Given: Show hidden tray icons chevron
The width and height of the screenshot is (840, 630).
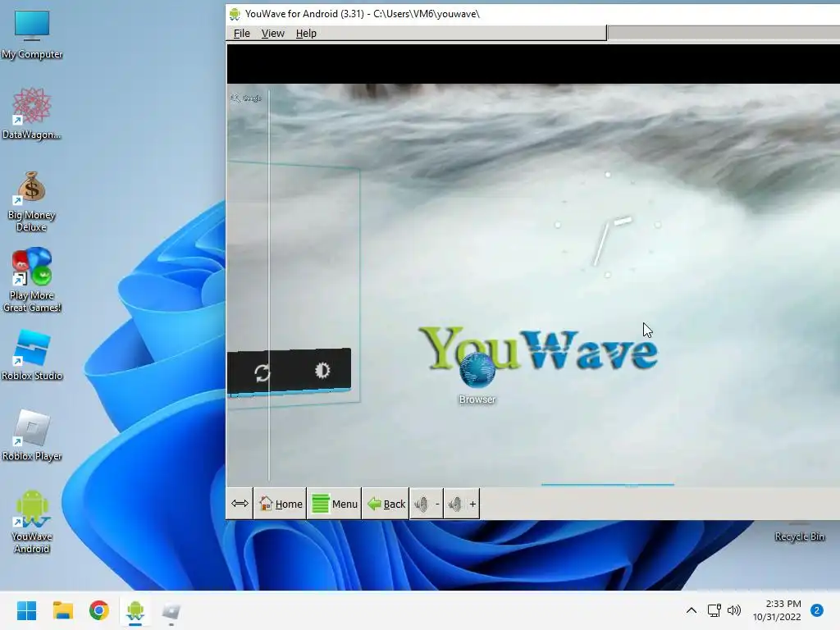Looking at the screenshot, I should [691, 610].
